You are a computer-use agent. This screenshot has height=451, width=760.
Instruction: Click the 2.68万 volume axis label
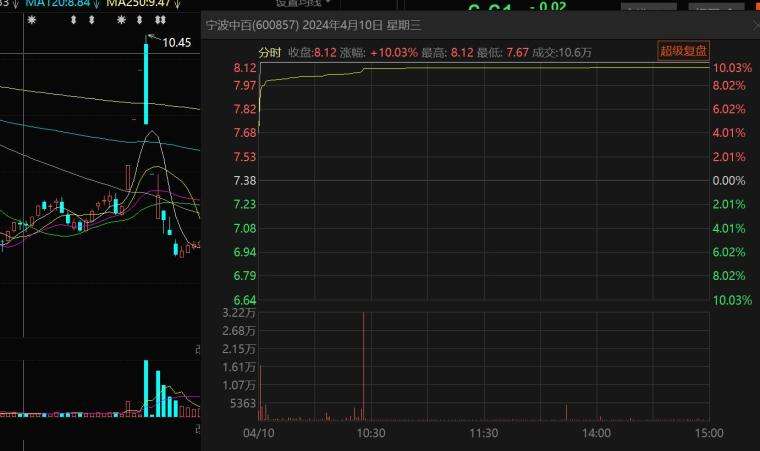(238, 331)
